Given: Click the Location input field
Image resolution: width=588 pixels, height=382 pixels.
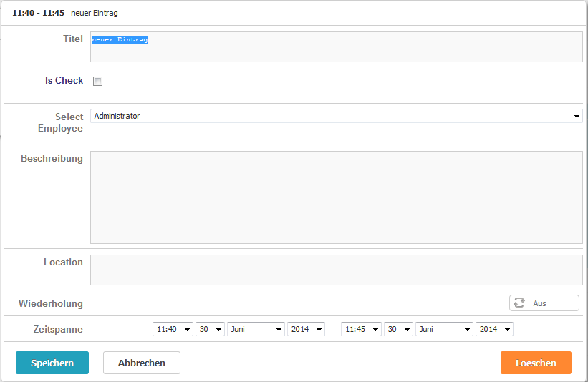Looking at the screenshot, I should pos(336,270).
